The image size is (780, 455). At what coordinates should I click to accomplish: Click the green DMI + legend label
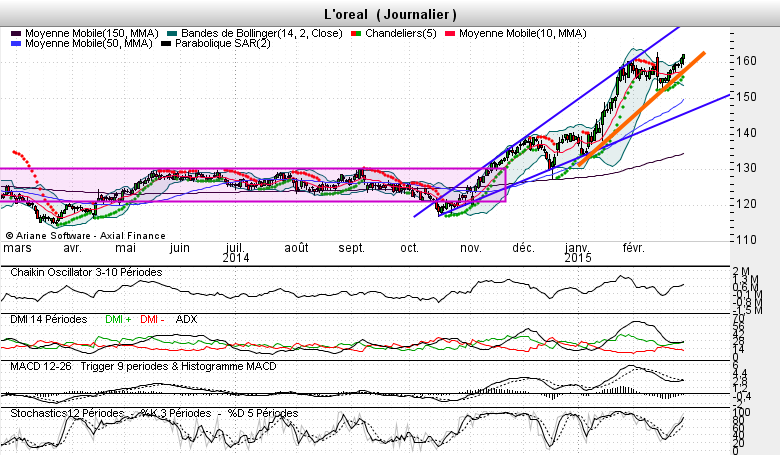(x=118, y=319)
